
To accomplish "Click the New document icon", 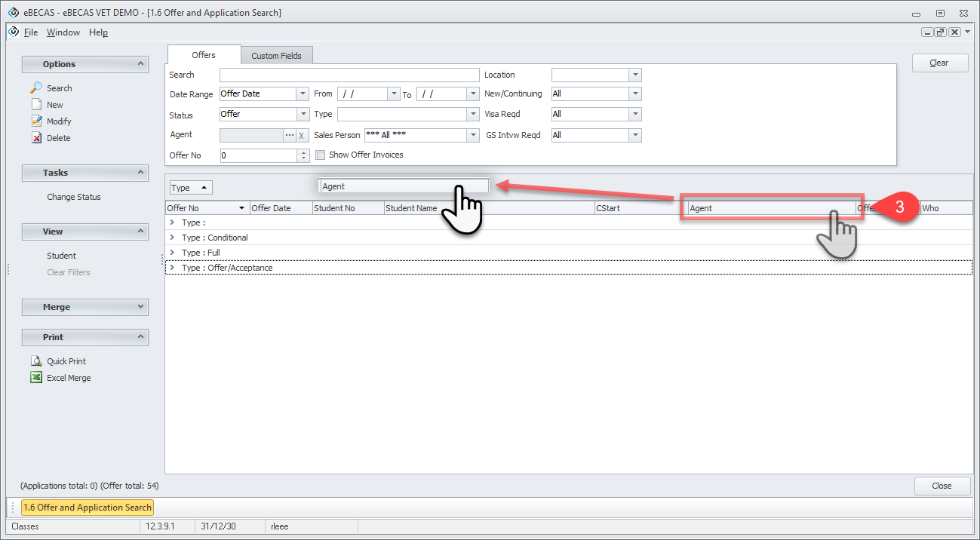I will coord(35,105).
